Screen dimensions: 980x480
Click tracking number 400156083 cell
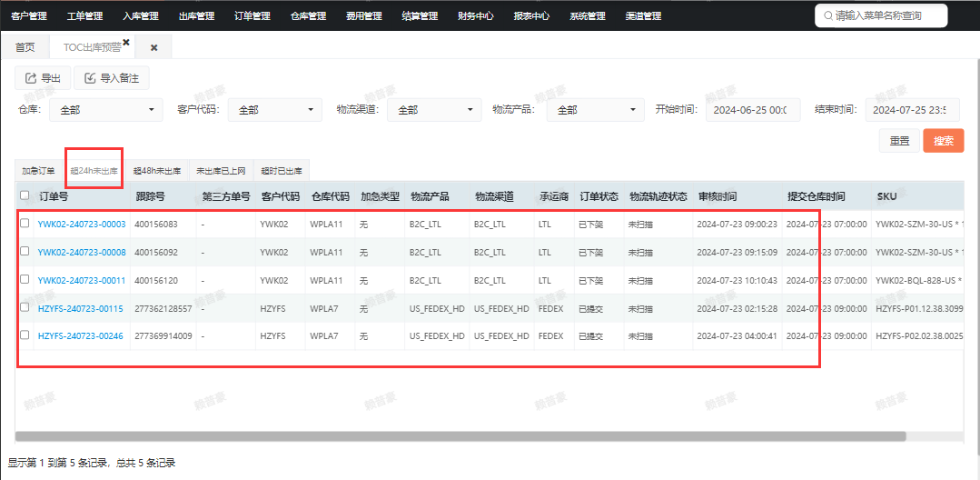155,224
